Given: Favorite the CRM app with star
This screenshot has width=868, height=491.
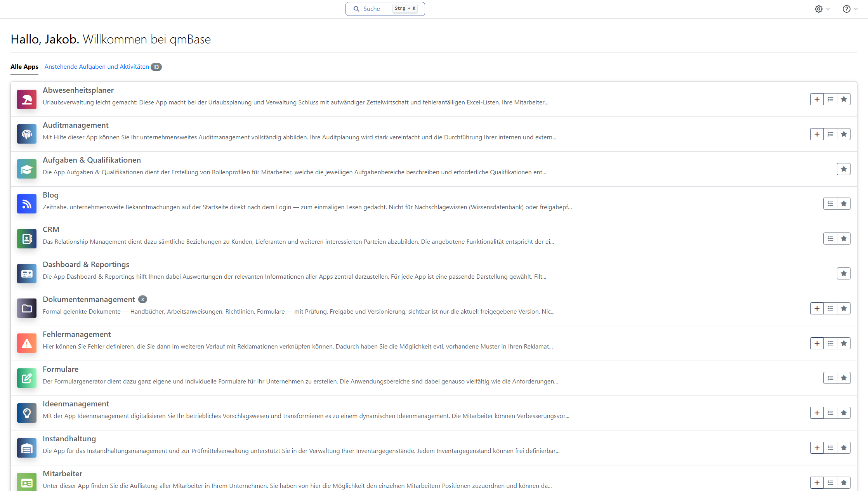Looking at the screenshot, I should click(844, 239).
